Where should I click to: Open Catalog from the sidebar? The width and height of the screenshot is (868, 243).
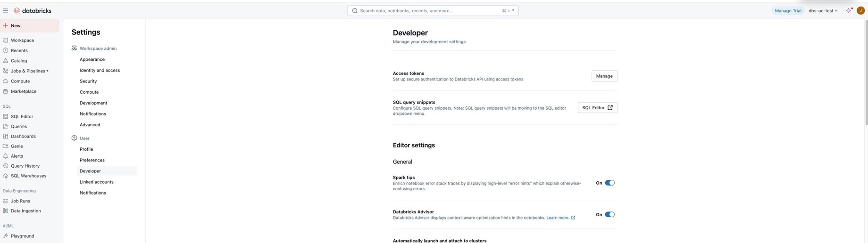pos(19,61)
